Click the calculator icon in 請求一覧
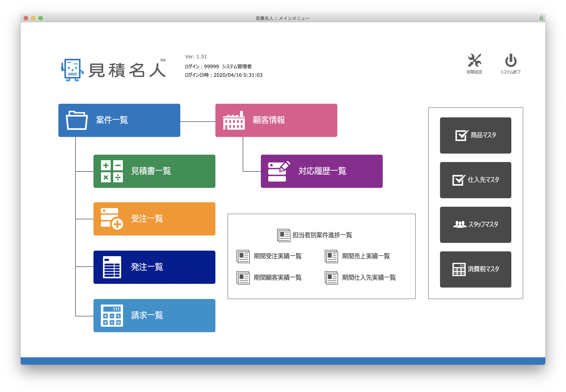This screenshot has width=566, height=392. click(112, 316)
